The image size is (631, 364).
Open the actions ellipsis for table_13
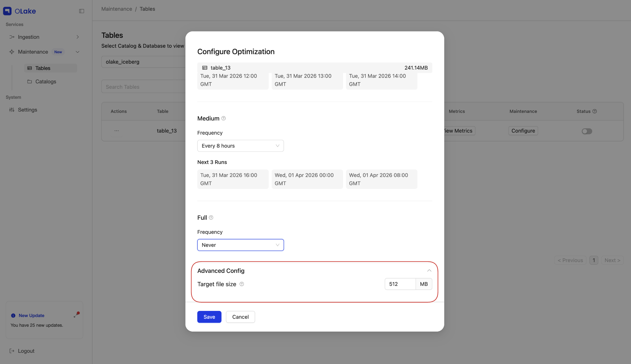click(x=116, y=130)
